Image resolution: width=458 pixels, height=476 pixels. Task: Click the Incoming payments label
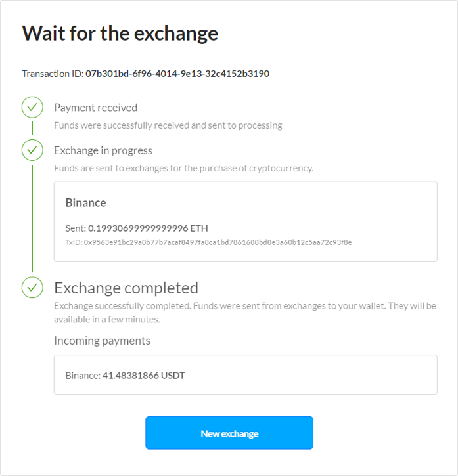point(102,341)
